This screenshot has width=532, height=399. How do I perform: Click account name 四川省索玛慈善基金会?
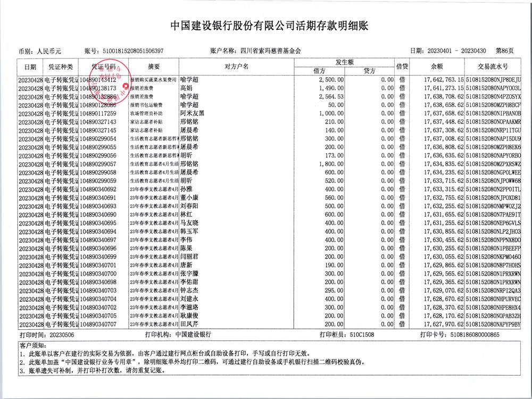271,51
